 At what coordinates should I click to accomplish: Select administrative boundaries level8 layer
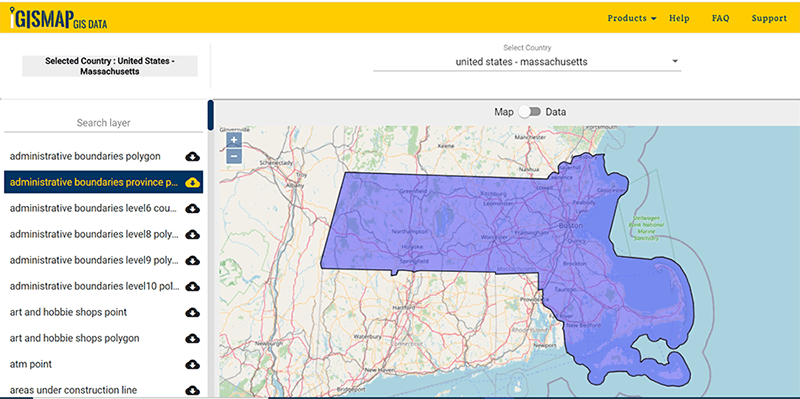[94, 234]
